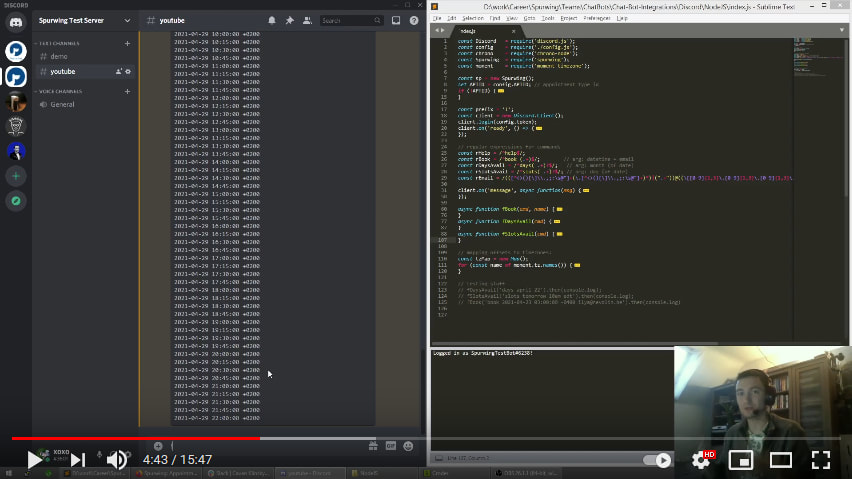852x479 pixels.
Task: Open the youtube text channel
Action: coord(85,72)
